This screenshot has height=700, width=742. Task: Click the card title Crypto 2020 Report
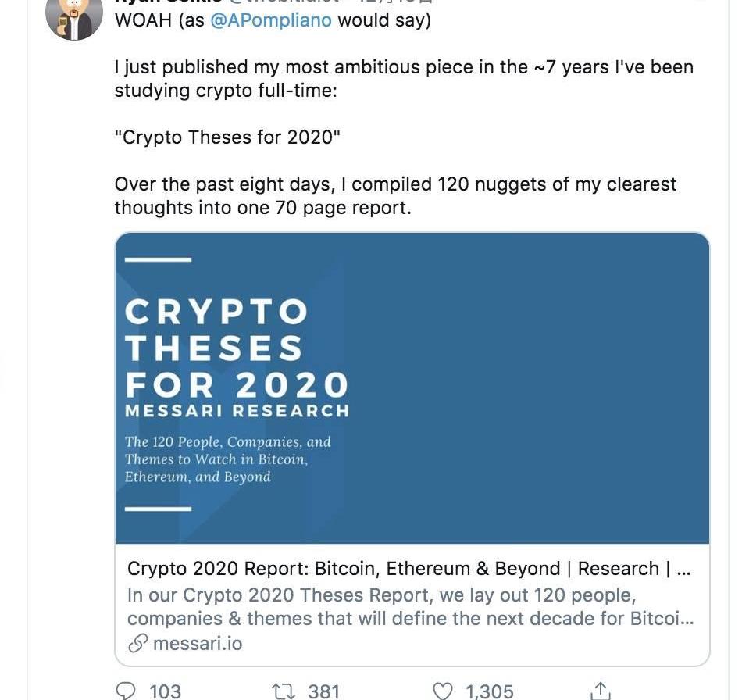(408, 568)
